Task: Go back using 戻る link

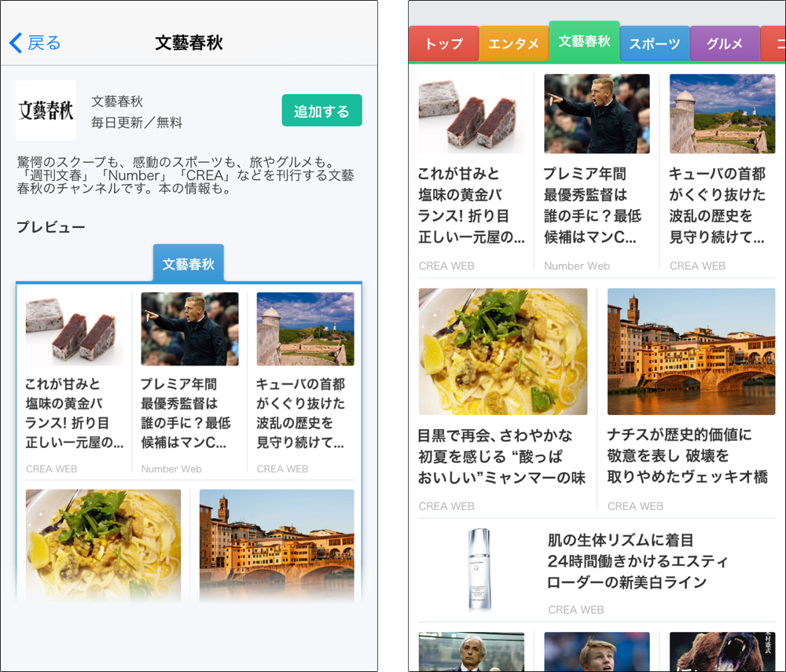Action: click(43, 43)
